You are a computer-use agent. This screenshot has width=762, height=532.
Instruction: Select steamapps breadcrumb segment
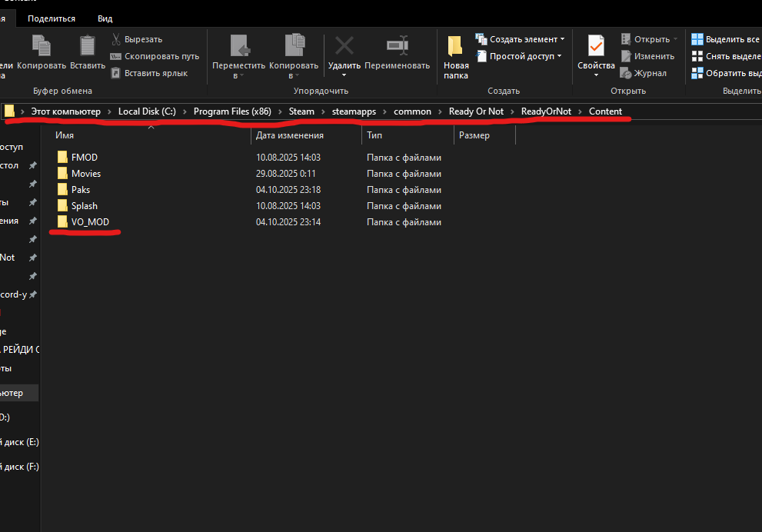pyautogui.click(x=354, y=111)
